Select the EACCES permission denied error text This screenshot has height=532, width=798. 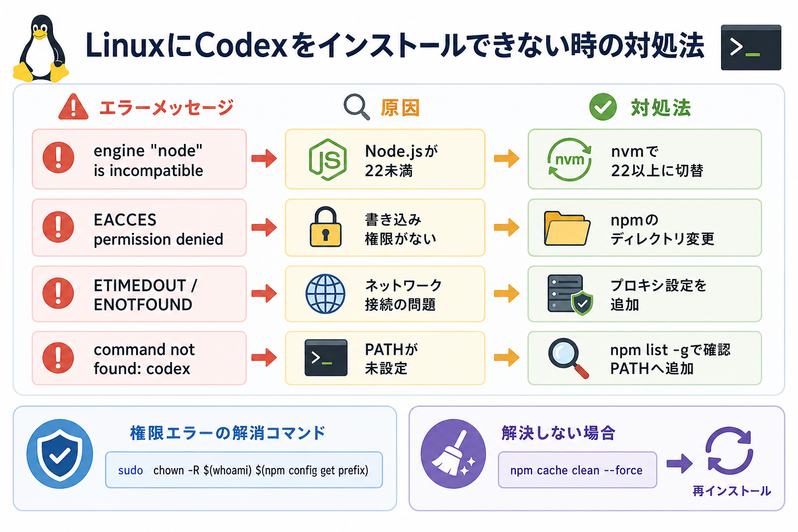click(158, 229)
